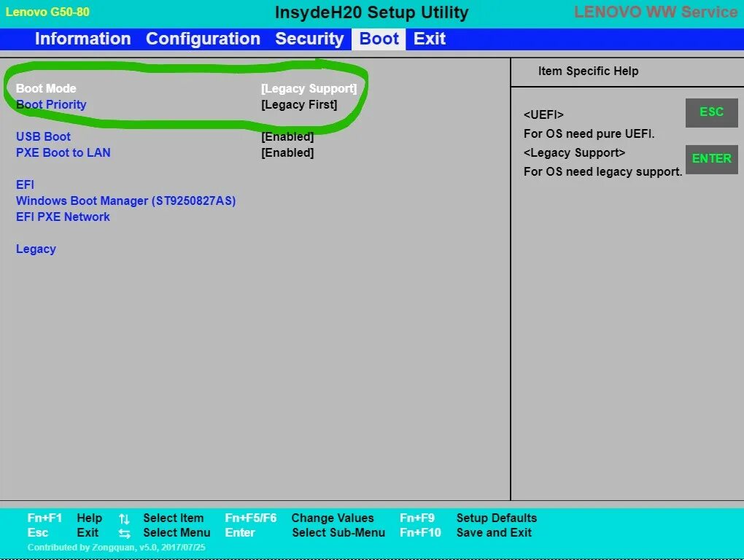
Task: Open the Exit tab
Action: (x=430, y=39)
